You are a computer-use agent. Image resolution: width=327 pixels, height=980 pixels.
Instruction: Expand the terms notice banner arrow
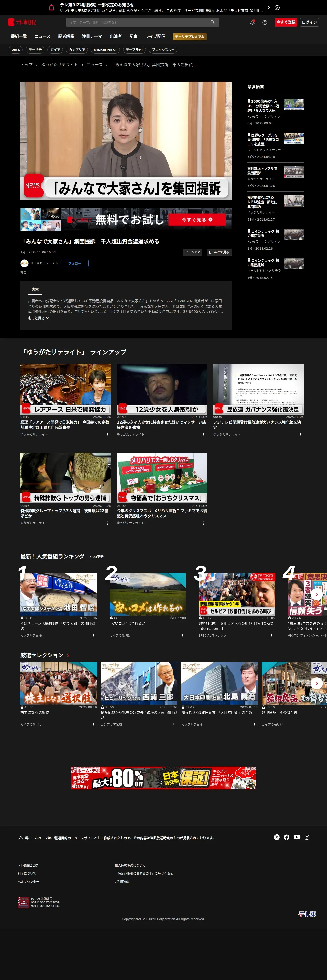269,7
